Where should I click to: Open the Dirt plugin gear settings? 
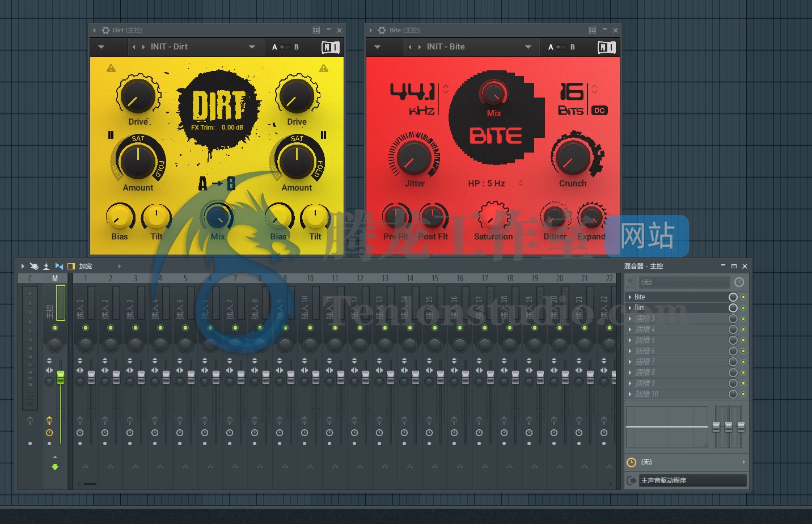105,30
